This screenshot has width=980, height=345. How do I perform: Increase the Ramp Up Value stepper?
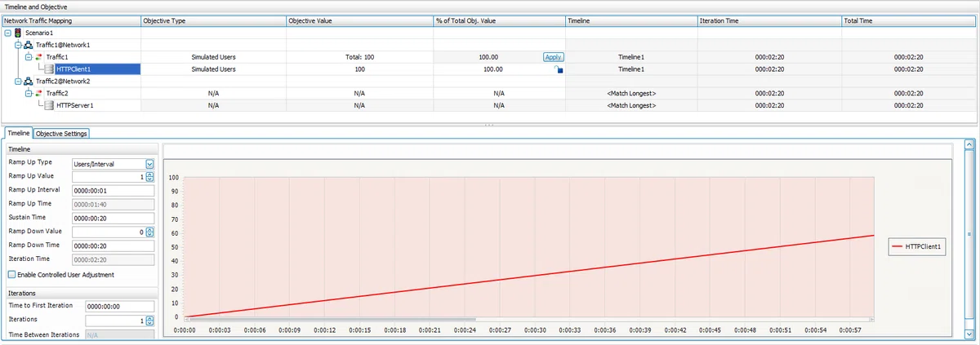tap(149, 174)
